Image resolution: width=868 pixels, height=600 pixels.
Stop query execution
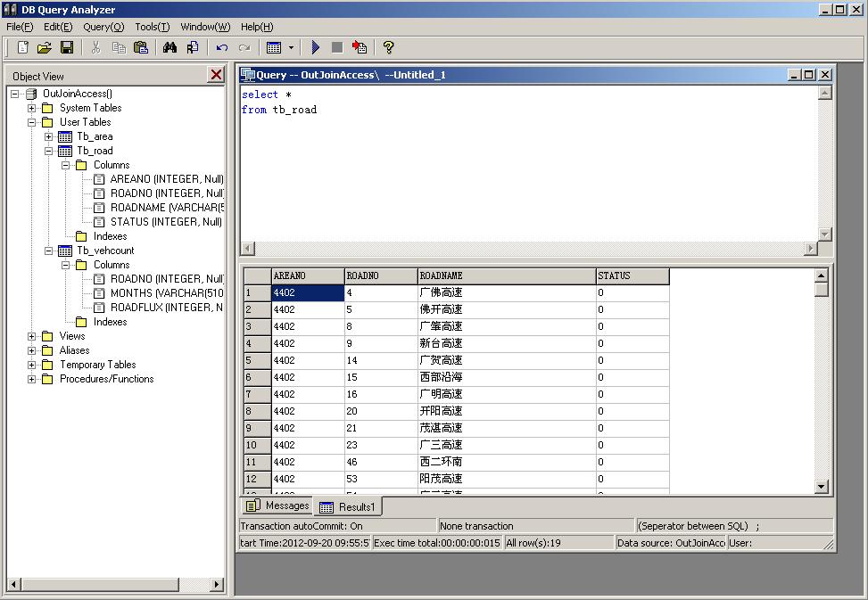pos(338,46)
